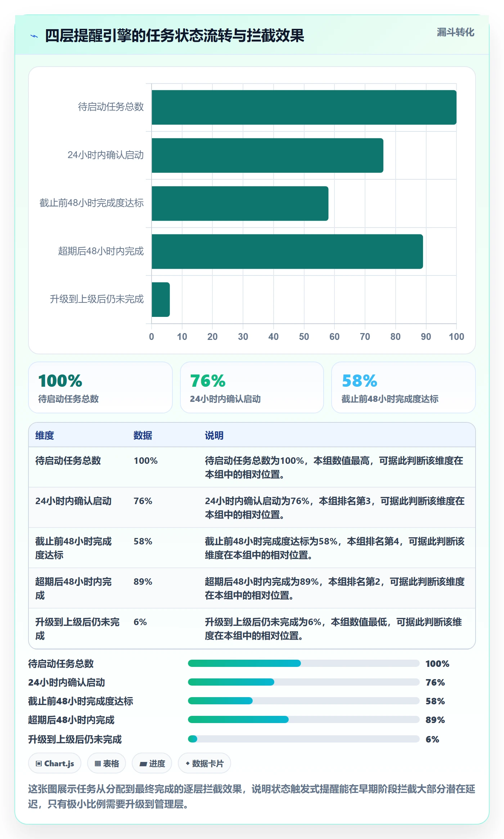The height and width of the screenshot is (839, 504).
Task: Click the chart bar for 24小时内确认启动
Action: click(267, 155)
